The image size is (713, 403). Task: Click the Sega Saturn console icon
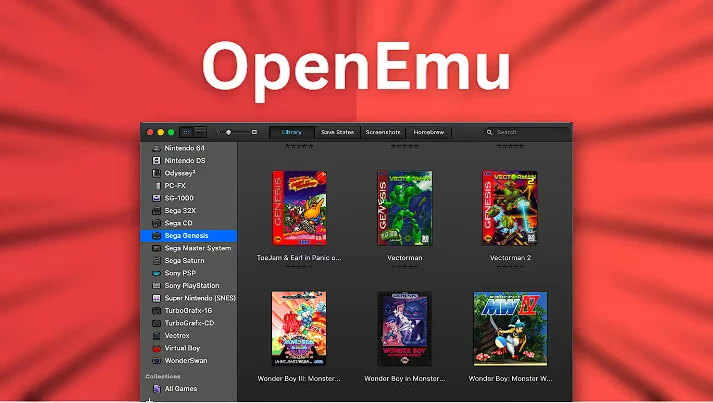(x=156, y=261)
